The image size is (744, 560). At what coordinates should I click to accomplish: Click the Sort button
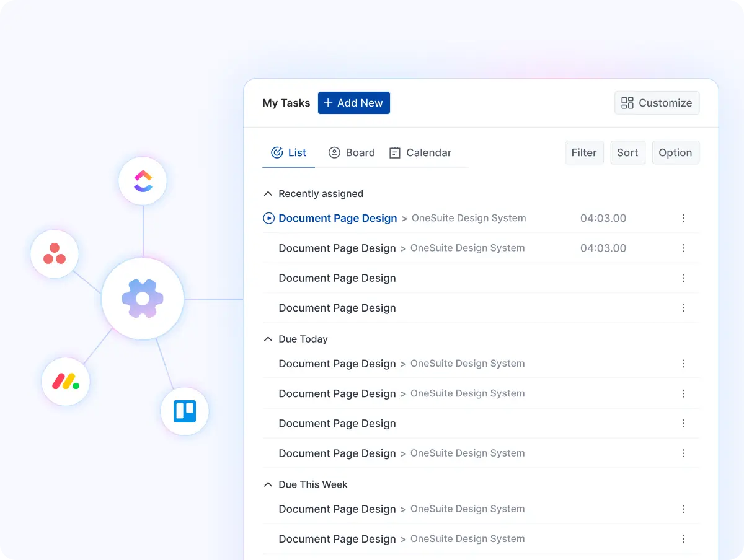pyautogui.click(x=627, y=152)
